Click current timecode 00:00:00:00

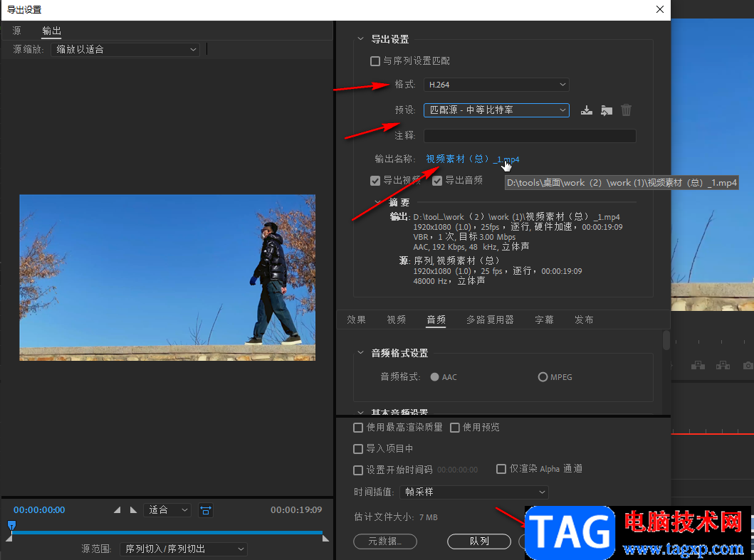tap(39, 510)
